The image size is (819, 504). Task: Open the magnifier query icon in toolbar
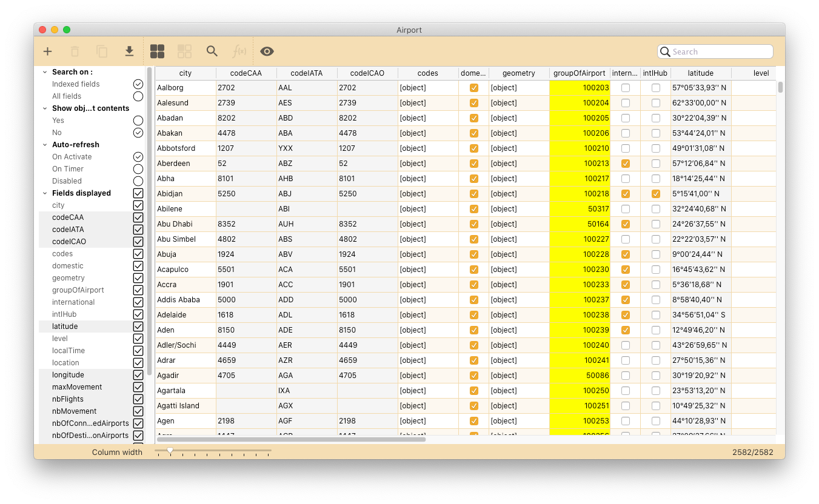coord(212,51)
